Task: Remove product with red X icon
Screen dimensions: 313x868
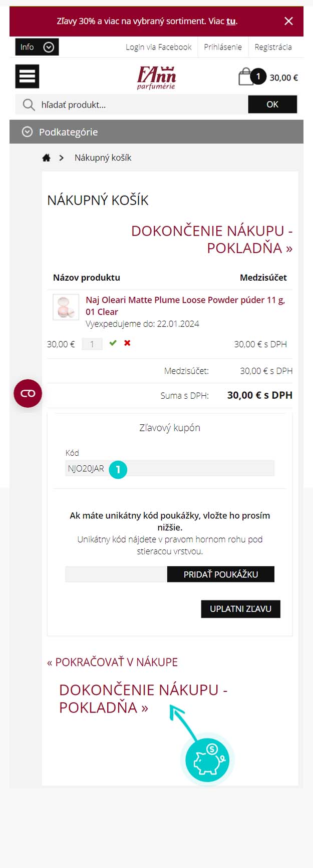Action: (x=127, y=343)
